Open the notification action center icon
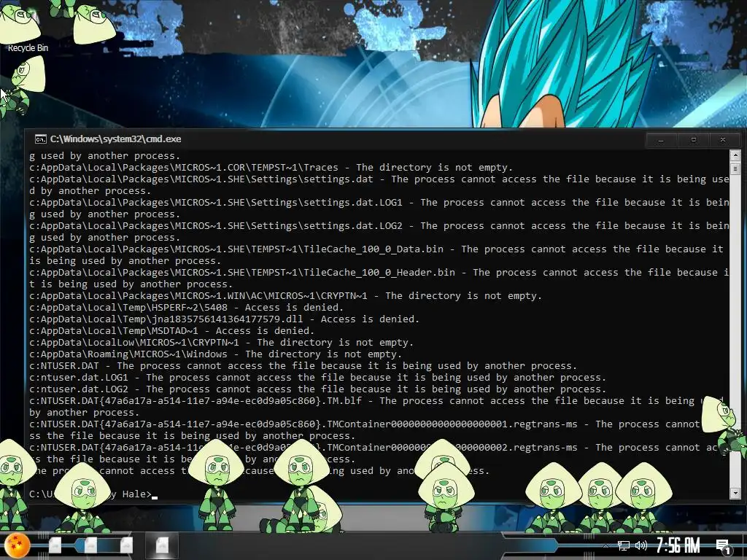Screen dimensions: 747x560 (724, 547)
